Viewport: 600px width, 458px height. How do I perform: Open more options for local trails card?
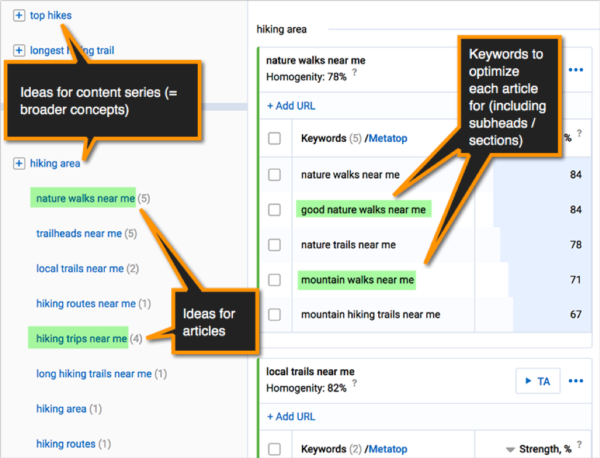click(x=576, y=381)
